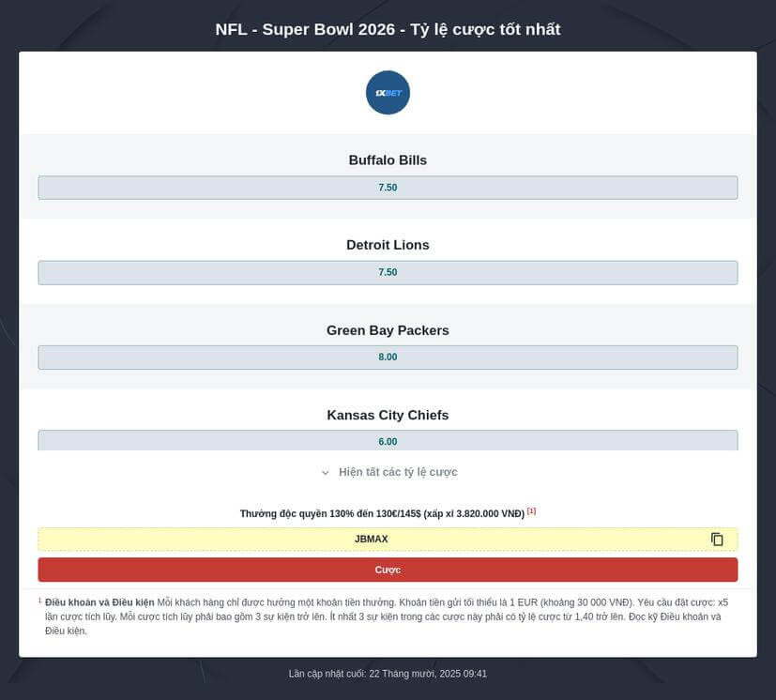The height and width of the screenshot is (700, 776).
Task: Select the copy-to-clipboard icon on the promo row
Action: point(717,539)
